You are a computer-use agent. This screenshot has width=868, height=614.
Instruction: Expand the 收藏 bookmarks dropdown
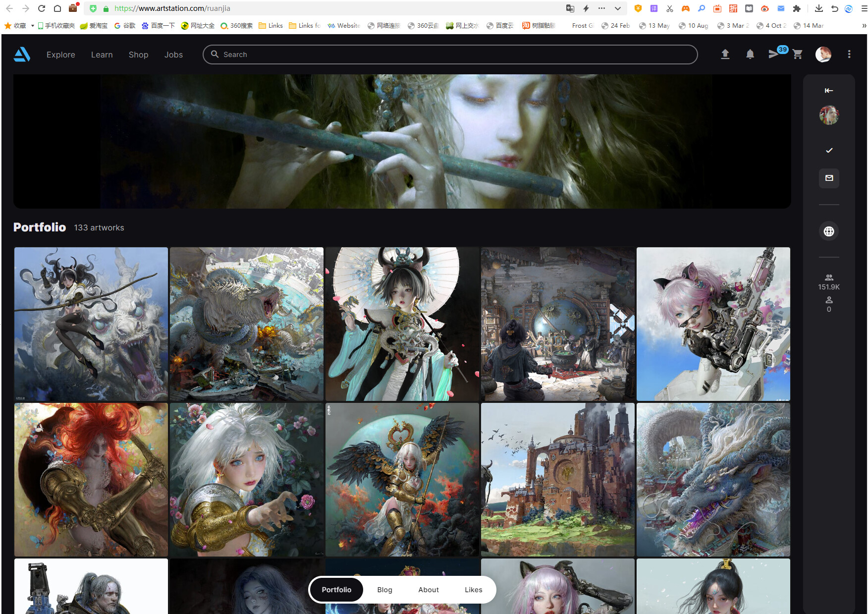click(33, 25)
